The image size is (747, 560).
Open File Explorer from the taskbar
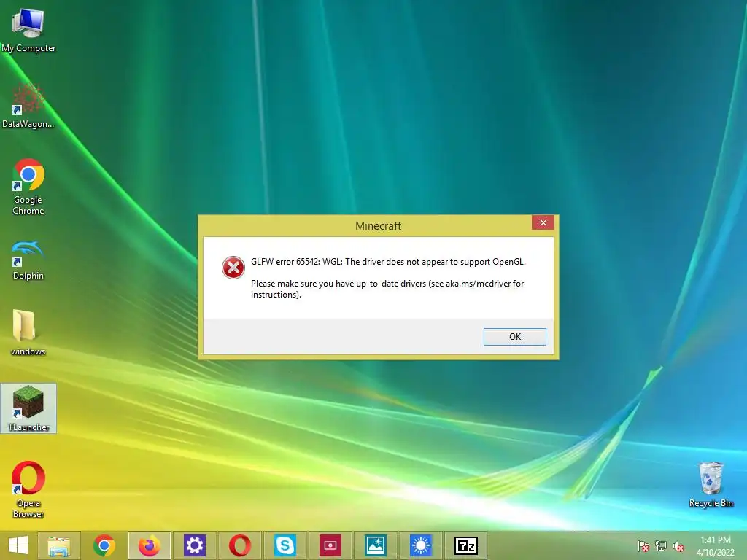coord(59,545)
